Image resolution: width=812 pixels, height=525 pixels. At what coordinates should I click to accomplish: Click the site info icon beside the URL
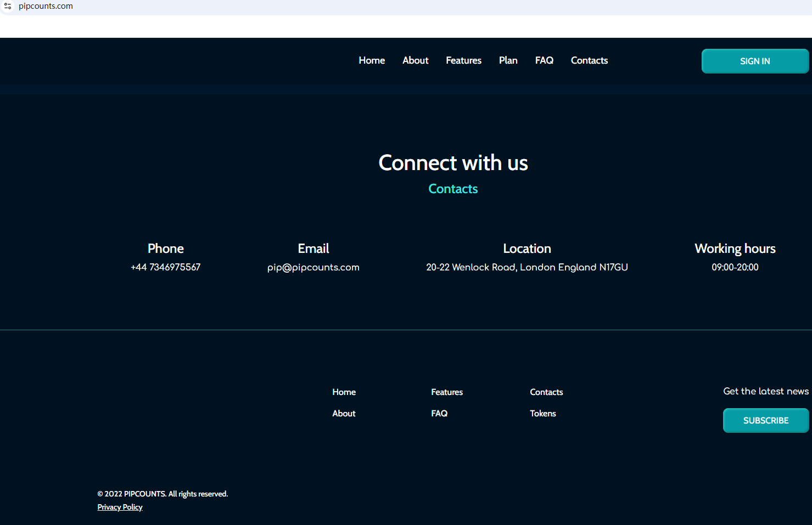(x=8, y=6)
